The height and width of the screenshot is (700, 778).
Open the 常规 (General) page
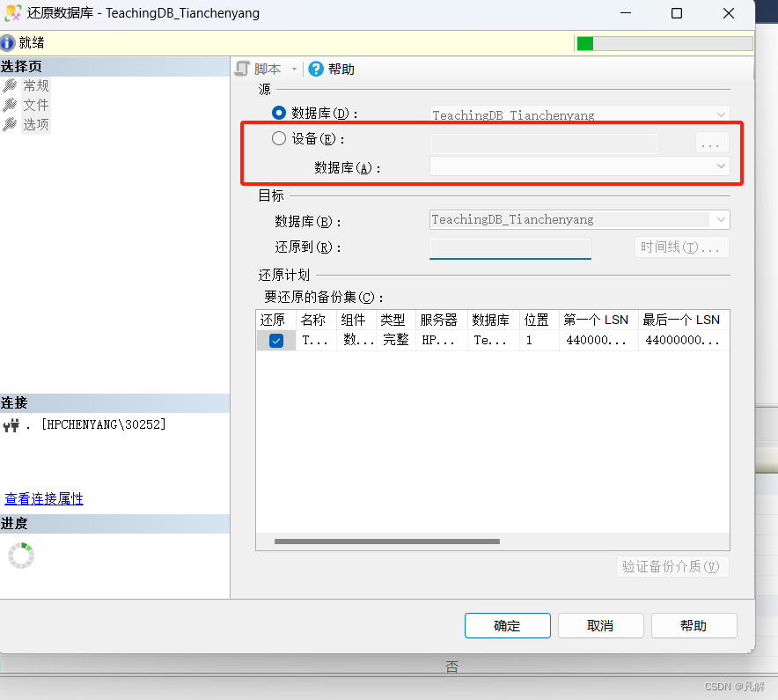[36, 85]
